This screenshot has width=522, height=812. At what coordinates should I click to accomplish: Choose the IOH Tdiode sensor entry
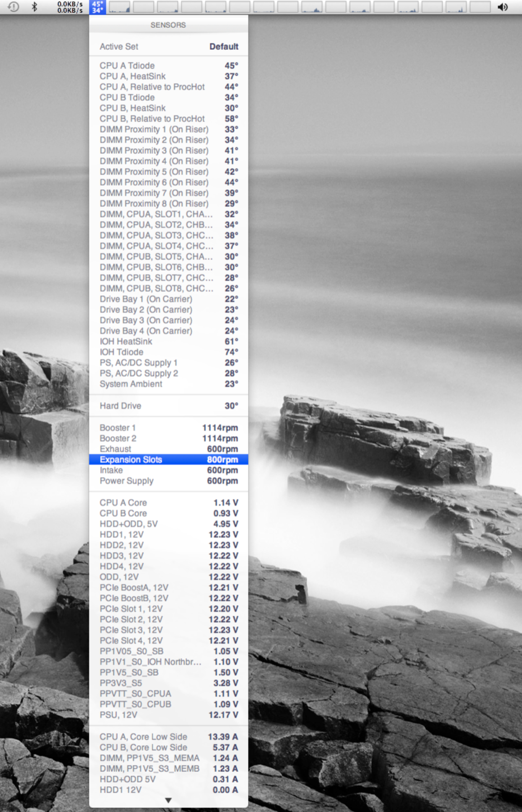[x=169, y=352]
